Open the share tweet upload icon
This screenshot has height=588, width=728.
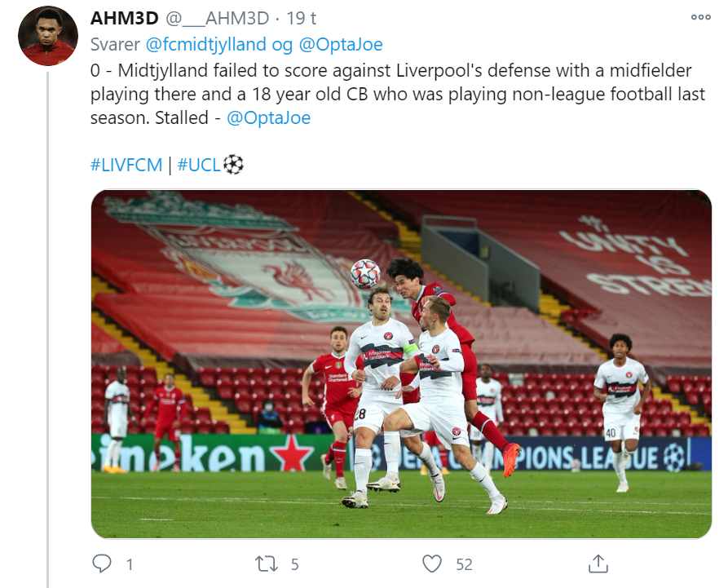click(598, 564)
